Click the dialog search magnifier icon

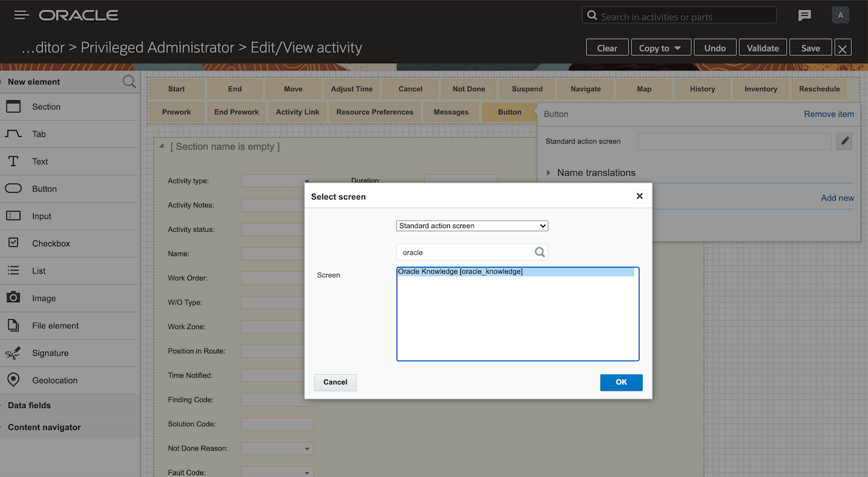(540, 252)
